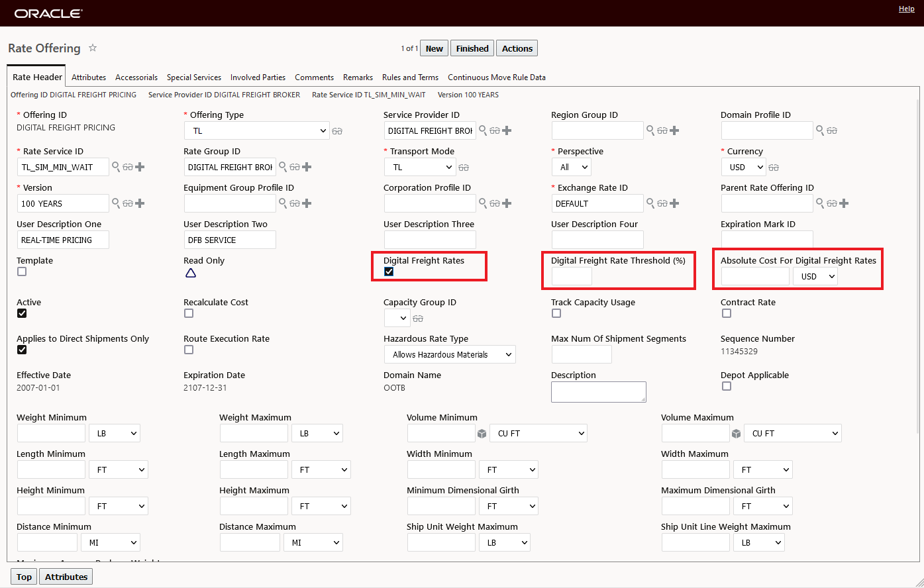Add new Equipment Group Profile ID
Viewport: 924px width, 588px height.
pos(307,203)
